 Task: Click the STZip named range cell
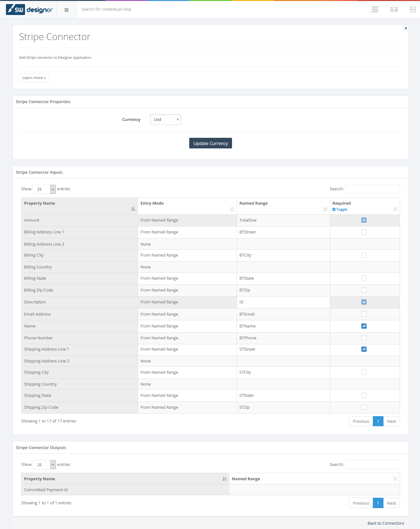point(283,407)
